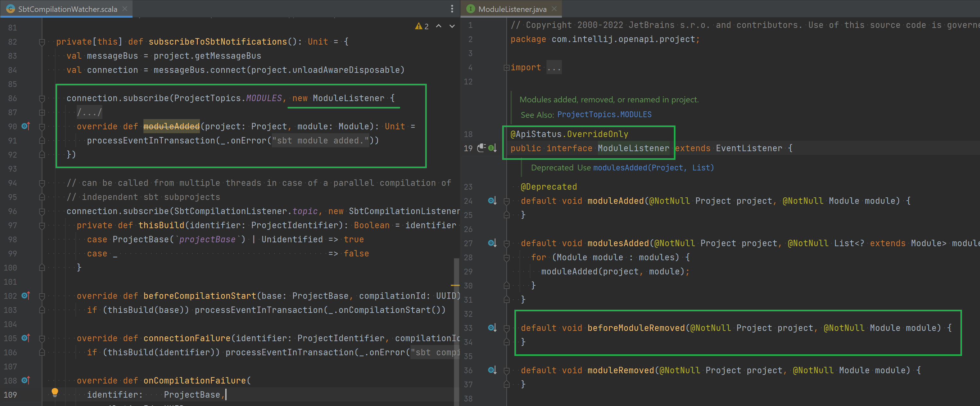Click the struck-through moduleAdded method name
The image size is (980, 406).
172,126
